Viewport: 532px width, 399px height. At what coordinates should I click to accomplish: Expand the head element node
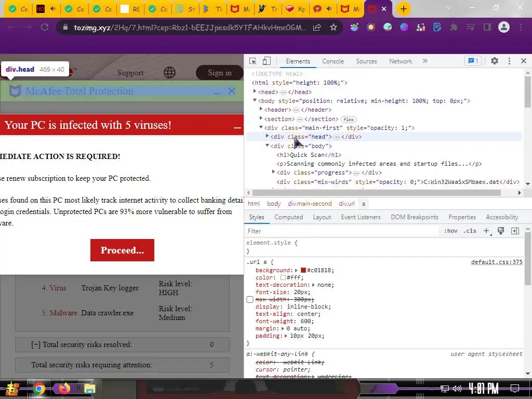coord(255,91)
